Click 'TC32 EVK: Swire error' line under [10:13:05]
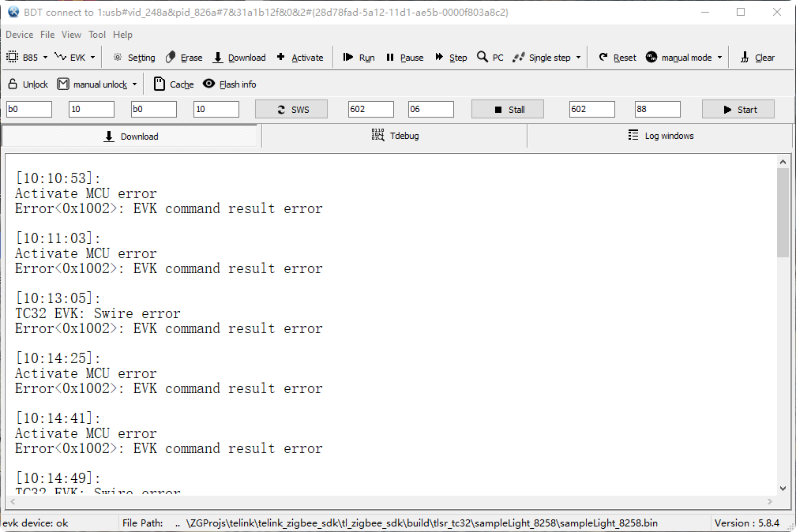The height and width of the screenshot is (532, 796). (x=97, y=313)
